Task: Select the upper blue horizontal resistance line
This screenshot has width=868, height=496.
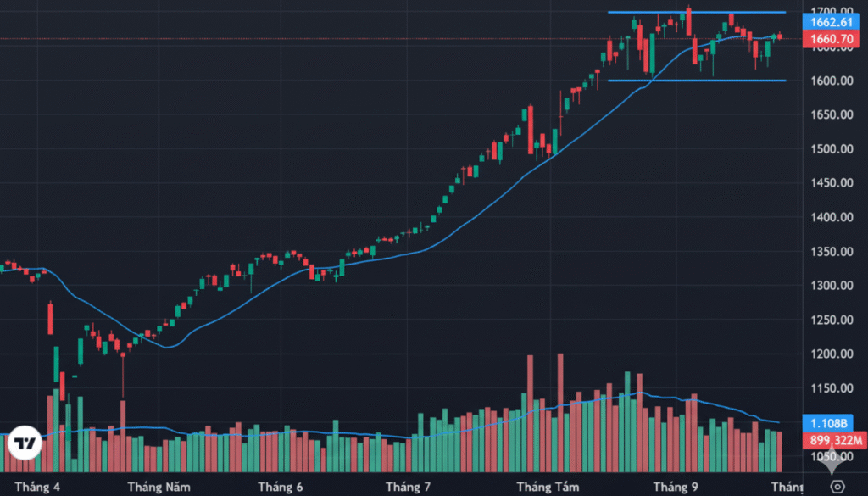Action: point(695,12)
